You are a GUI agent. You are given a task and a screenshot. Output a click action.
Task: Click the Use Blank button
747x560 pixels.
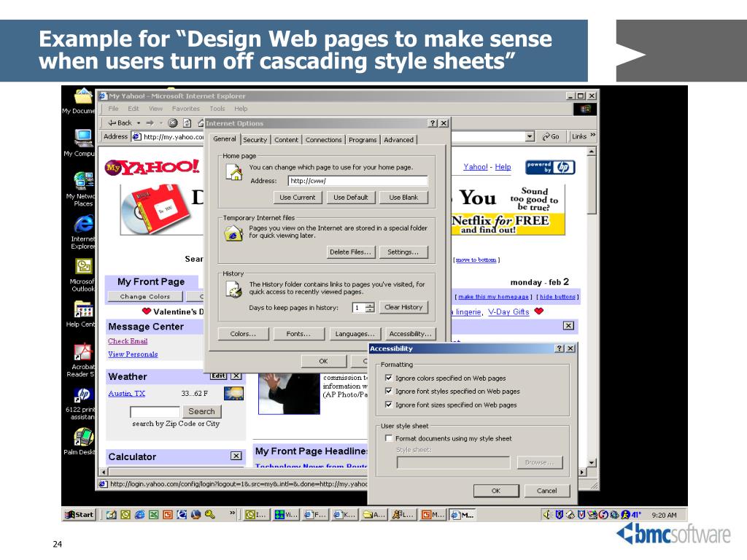tap(403, 197)
